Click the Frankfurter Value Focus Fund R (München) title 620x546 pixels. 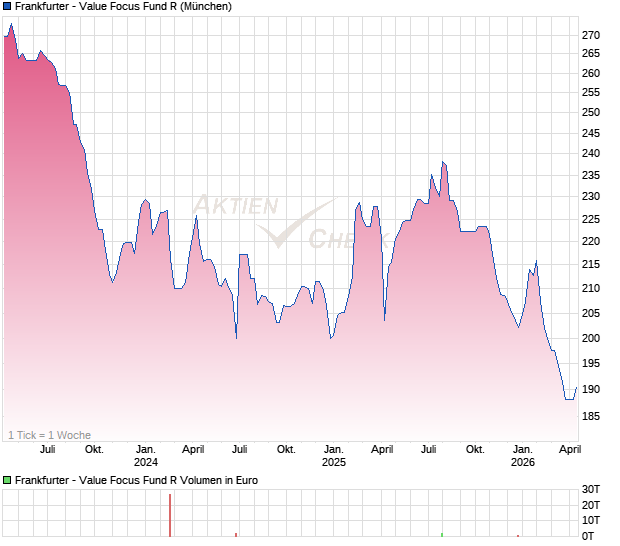(124, 7)
